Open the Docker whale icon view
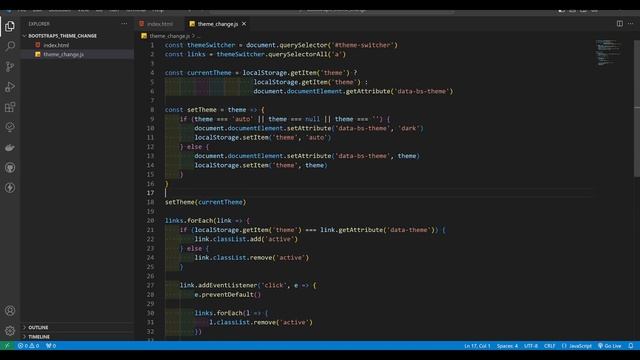This screenshot has width=640, height=360. 10,147
